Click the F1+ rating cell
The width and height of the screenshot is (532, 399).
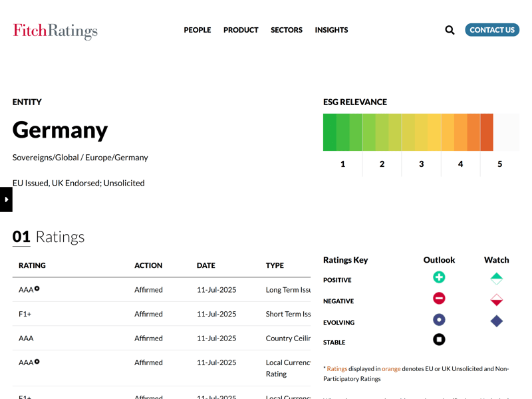pos(25,314)
